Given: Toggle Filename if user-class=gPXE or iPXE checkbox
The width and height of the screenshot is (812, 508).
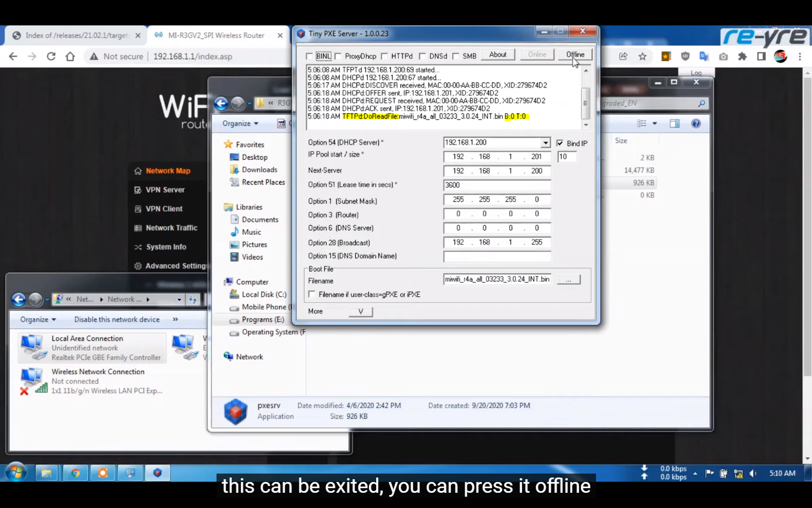Looking at the screenshot, I should pos(312,295).
